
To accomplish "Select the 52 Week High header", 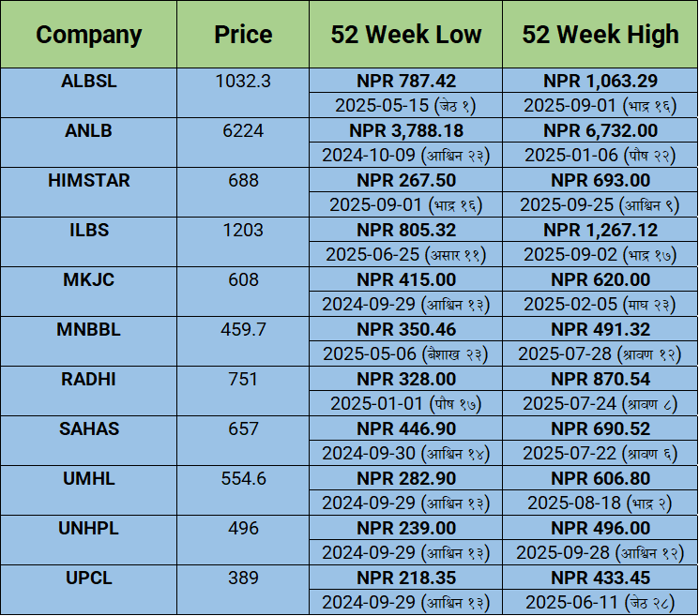I will point(600,36).
